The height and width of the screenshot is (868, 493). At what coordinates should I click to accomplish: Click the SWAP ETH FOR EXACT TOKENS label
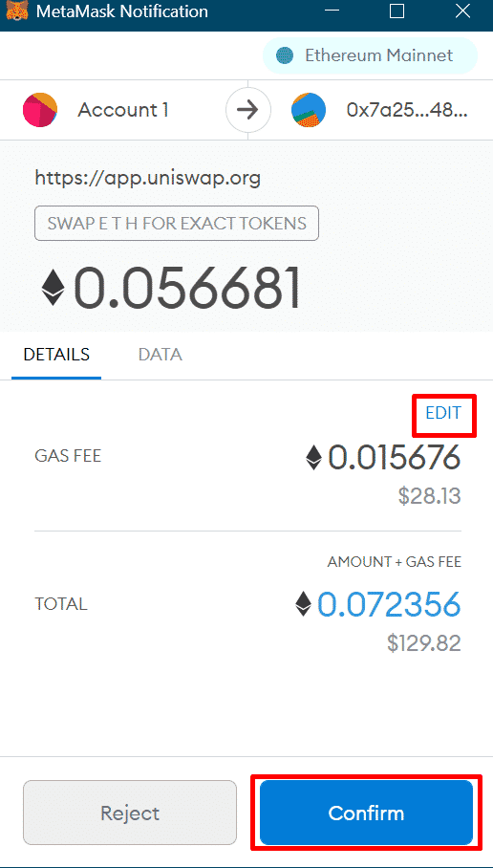point(177,223)
